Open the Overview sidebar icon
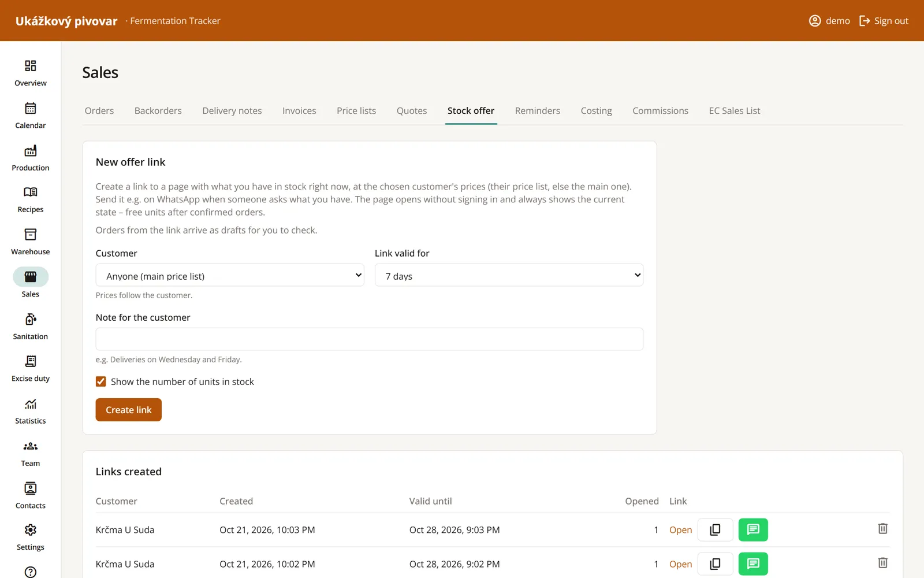 [31, 66]
